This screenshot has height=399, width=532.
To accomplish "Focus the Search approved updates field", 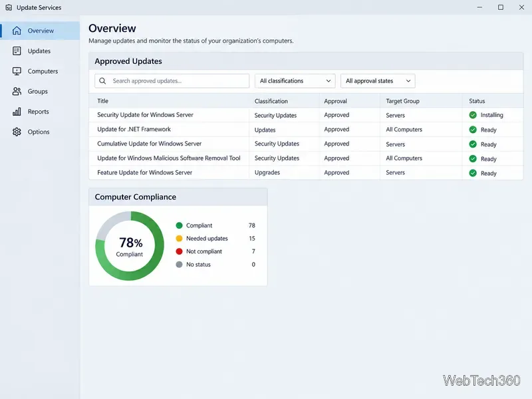I will pos(172,80).
